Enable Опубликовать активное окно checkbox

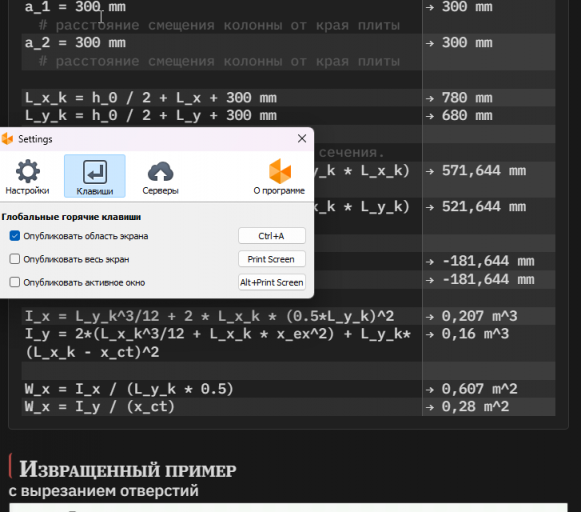coord(15,282)
